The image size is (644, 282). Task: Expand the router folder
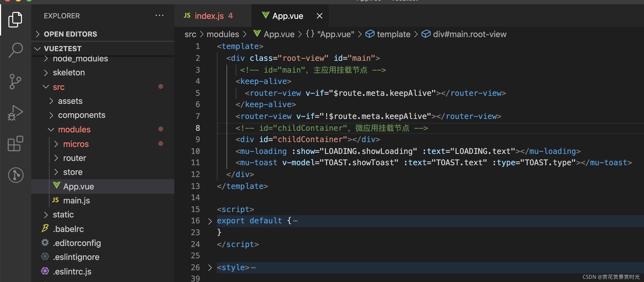pyautogui.click(x=103, y=158)
